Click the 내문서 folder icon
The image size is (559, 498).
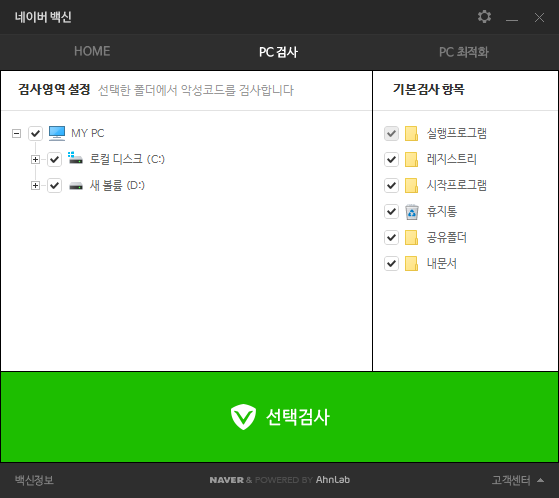411,263
